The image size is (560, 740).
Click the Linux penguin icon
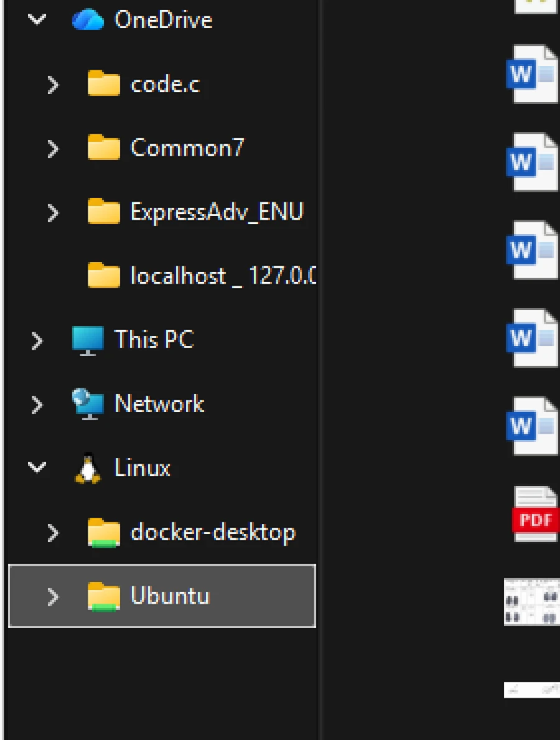click(x=88, y=468)
